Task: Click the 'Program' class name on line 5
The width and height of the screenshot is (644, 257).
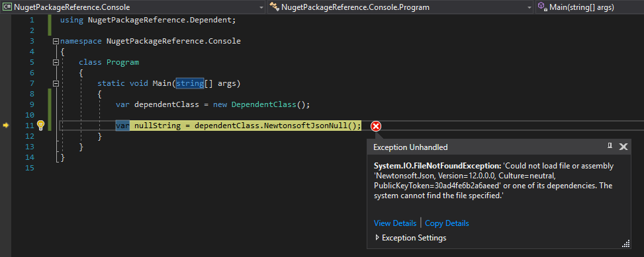Action: (x=123, y=62)
